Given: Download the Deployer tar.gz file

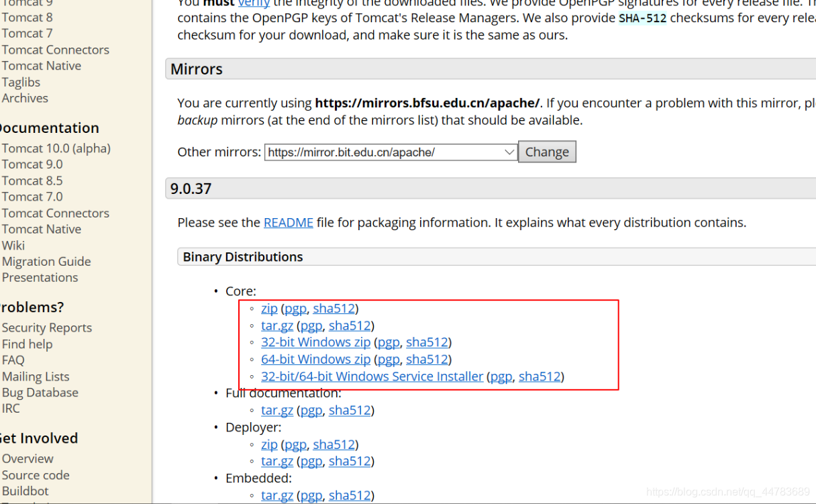Looking at the screenshot, I should 277,461.
